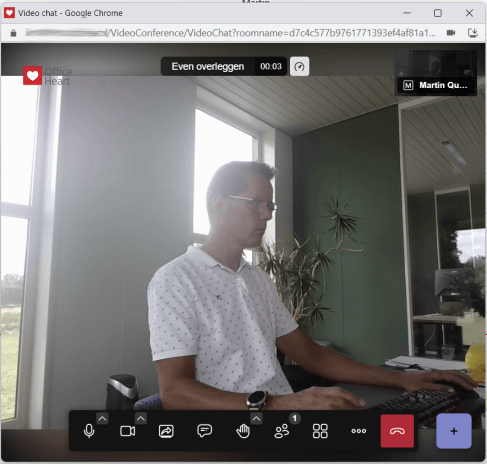Open connection speed indicator

coord(299,66)
